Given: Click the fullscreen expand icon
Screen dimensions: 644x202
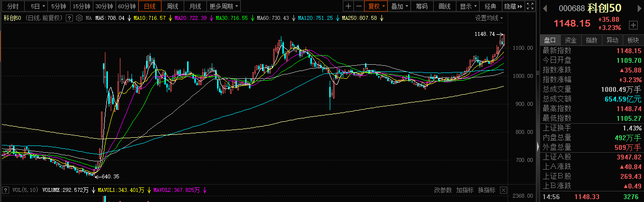Looking at the screenshot, I should [530, 6].
